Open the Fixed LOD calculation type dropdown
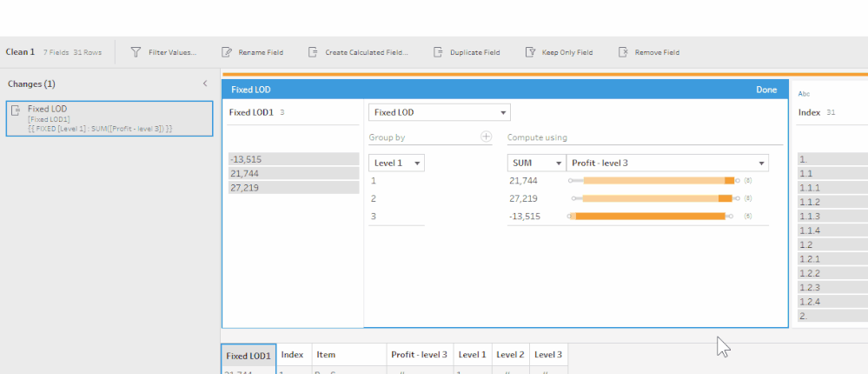 (440, 112)
